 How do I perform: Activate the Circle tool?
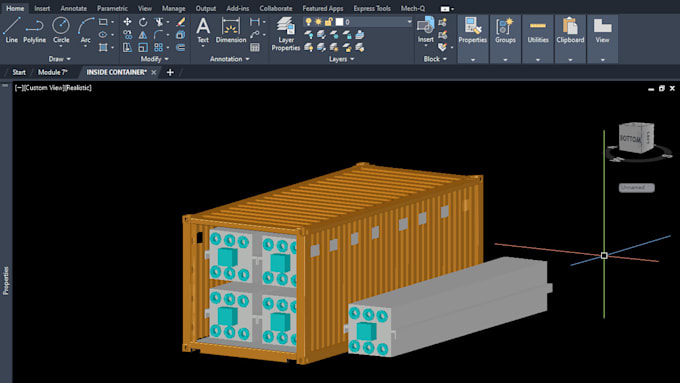(x=61, y=30)
